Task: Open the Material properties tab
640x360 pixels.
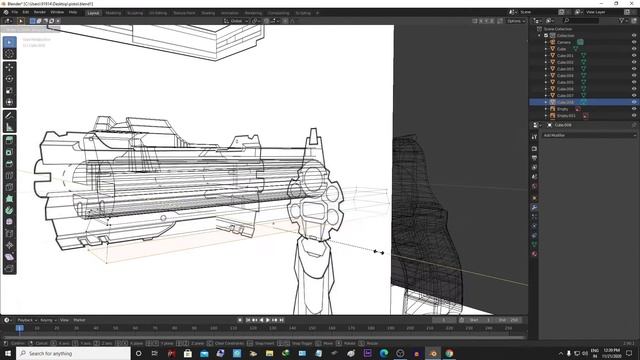Action: 534,254
